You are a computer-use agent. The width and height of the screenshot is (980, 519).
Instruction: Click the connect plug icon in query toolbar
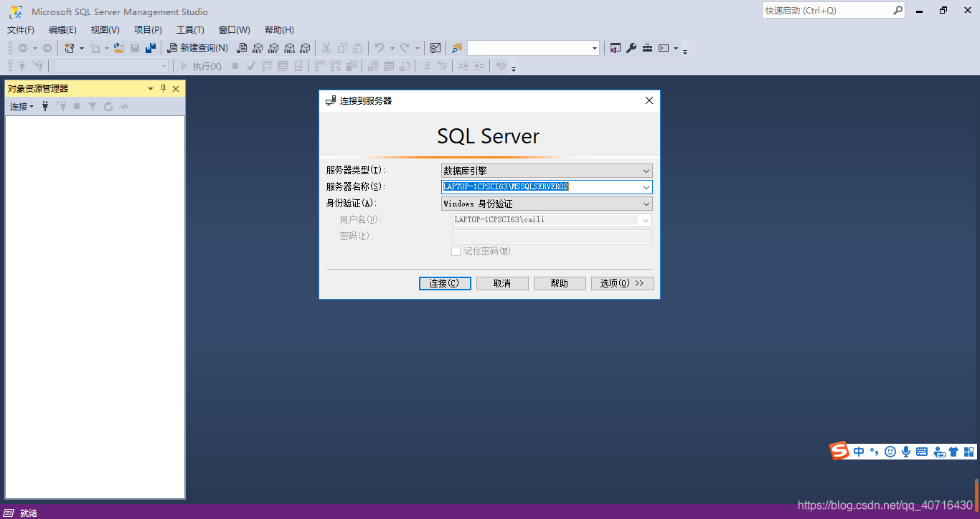click(22, 66)
